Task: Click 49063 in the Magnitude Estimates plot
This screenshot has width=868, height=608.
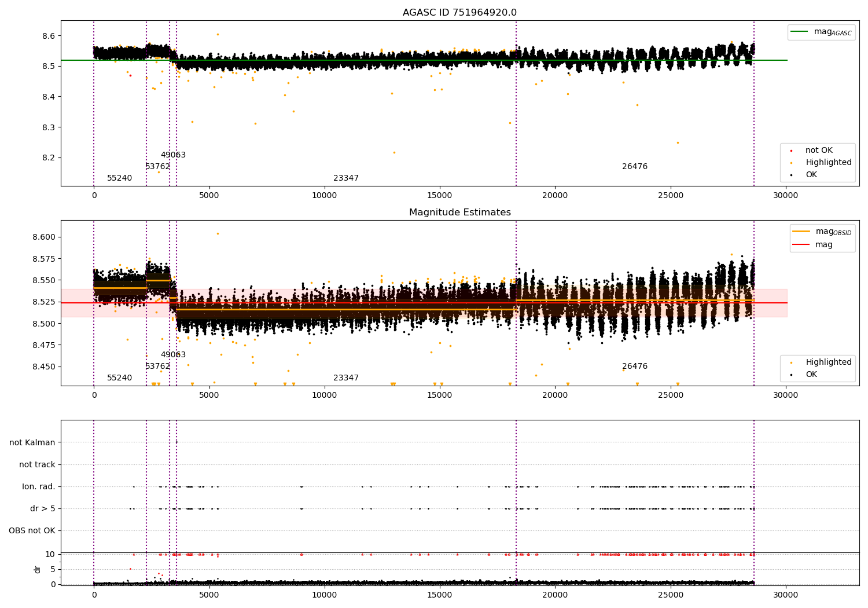Action: coord(173,355)
